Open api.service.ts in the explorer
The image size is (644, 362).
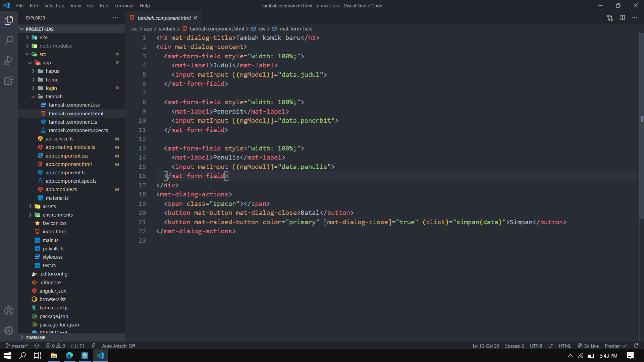[x=72, y=139]
